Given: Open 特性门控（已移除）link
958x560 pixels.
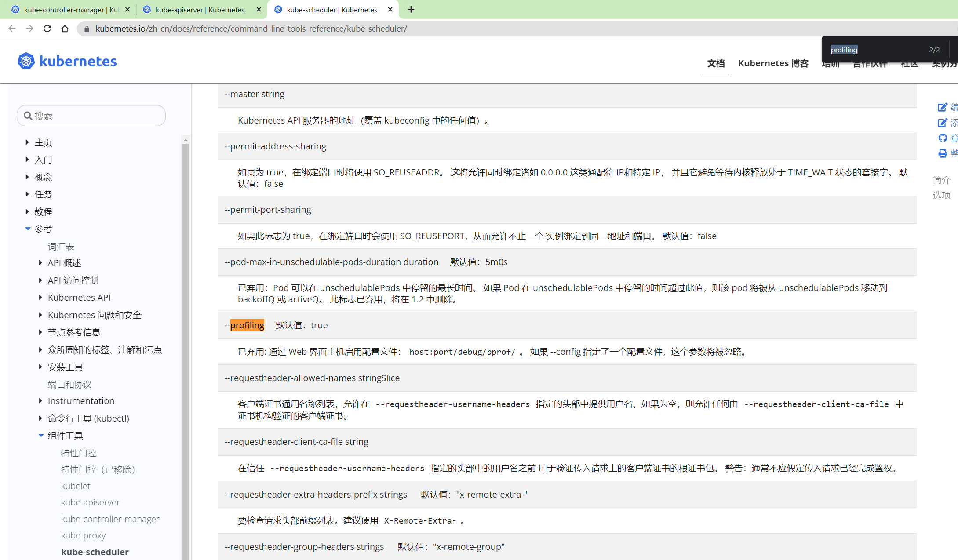Looking at the screenshot, I should point(98,469).
